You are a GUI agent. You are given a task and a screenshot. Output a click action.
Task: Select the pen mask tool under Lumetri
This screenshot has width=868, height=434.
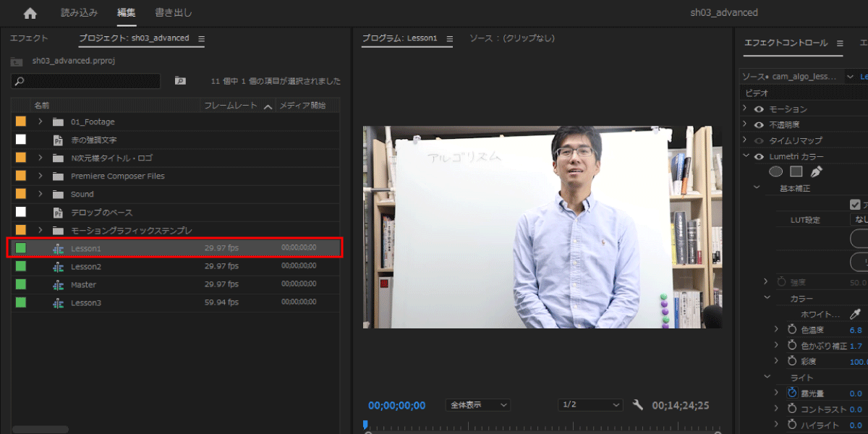coord(817,171)
